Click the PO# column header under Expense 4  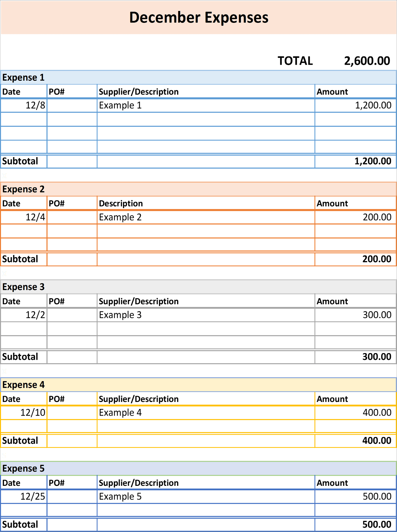(x=57, y=399)
